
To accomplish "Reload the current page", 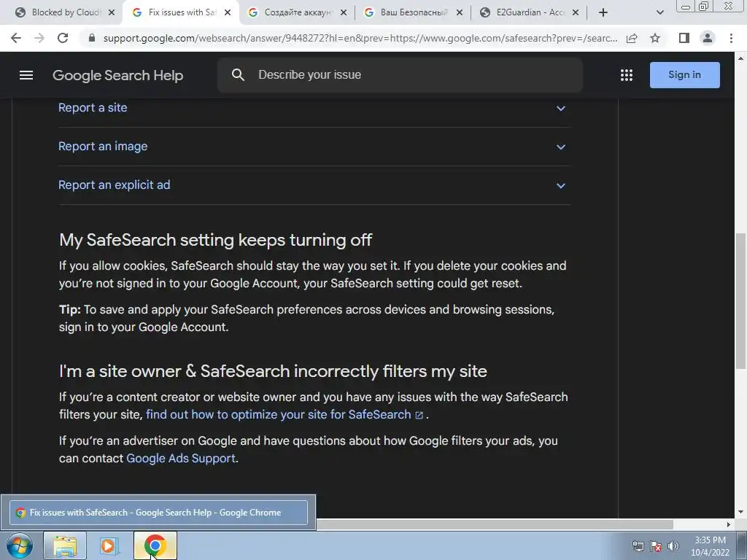I will click(63, 38).
